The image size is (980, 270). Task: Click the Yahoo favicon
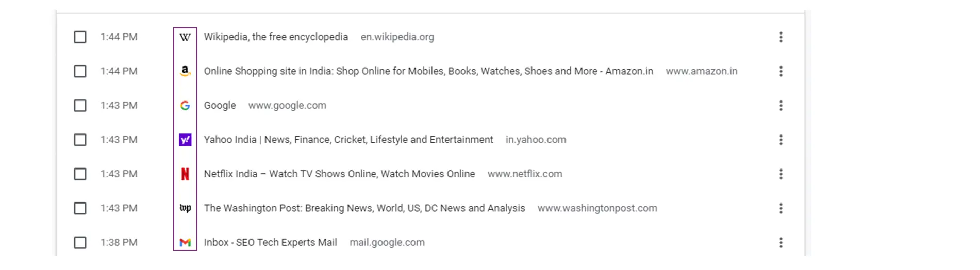(185, 140)
